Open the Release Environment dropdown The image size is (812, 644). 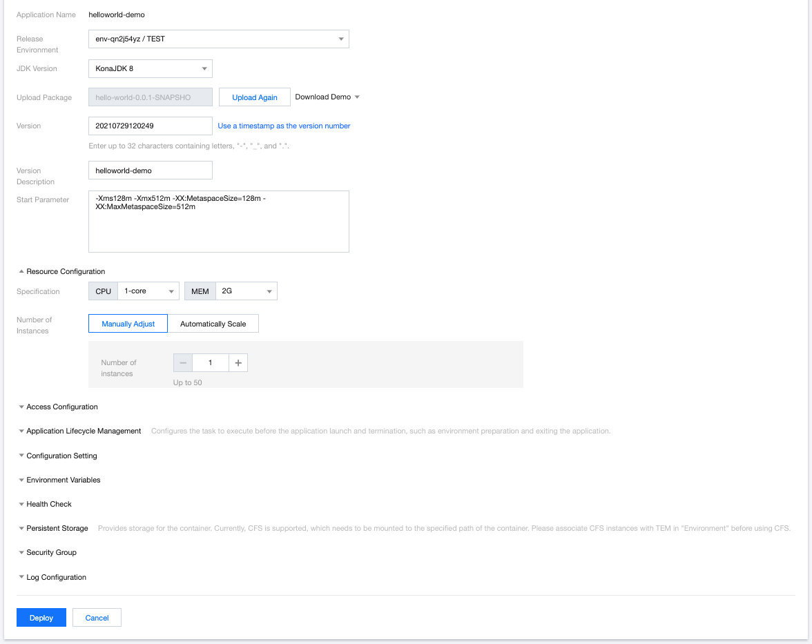pos(218,39)
